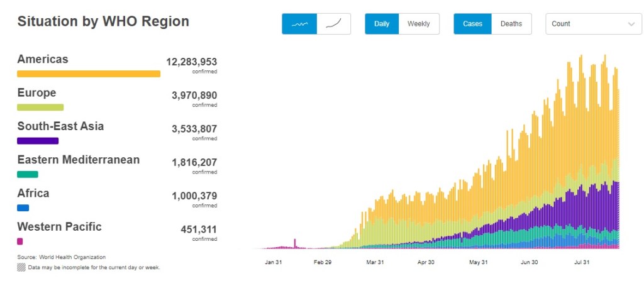Screen dimensions: 644x288
Task: Select the Americas region label
Action: (43, 59)
